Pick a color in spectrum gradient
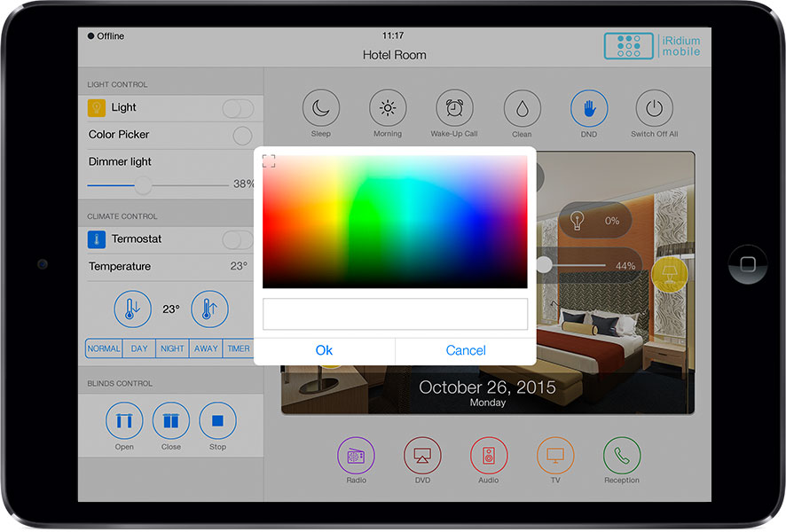 [395, 222]
